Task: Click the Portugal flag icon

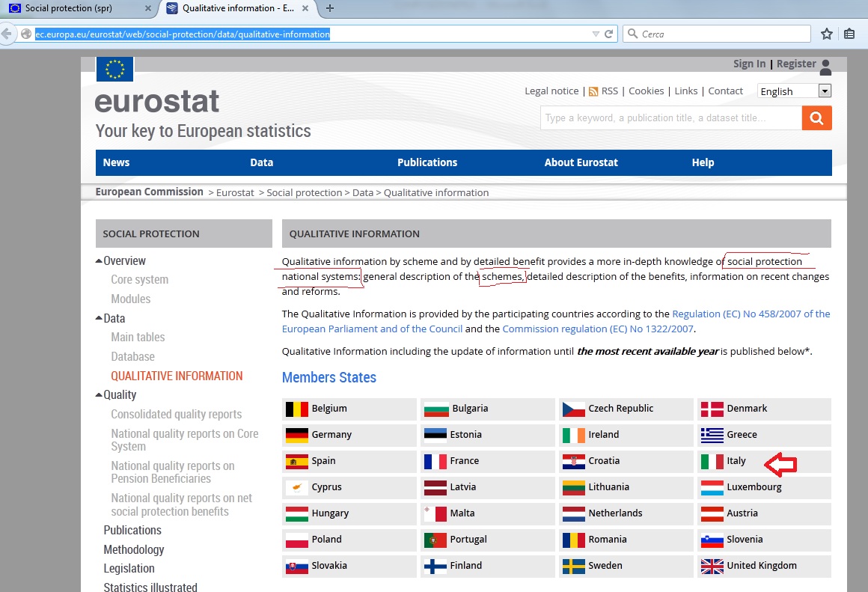Action: click(435, 540)
